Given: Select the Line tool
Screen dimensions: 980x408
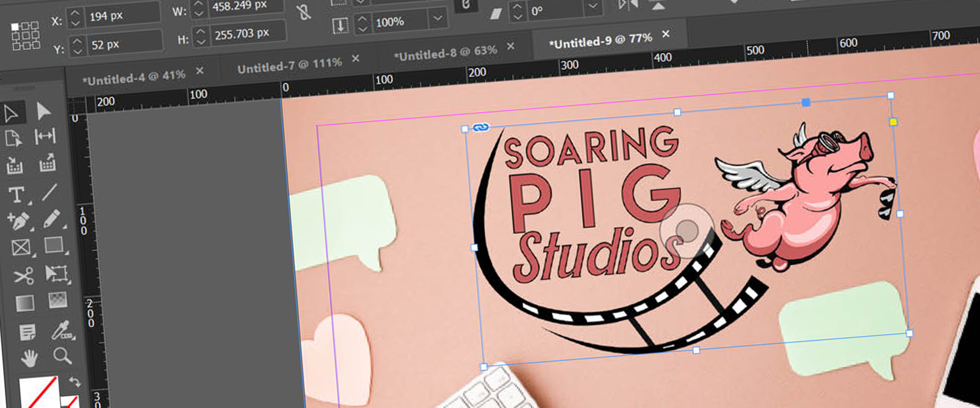Looking at the screenshot, I should (49, 192).
